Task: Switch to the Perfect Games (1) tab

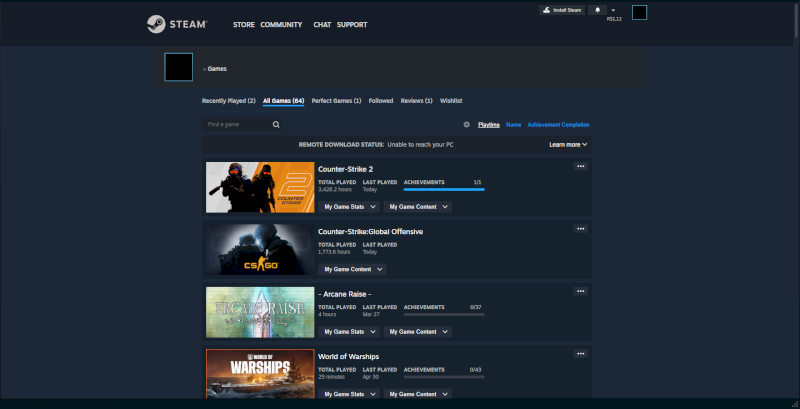Action: click(336, 101)
